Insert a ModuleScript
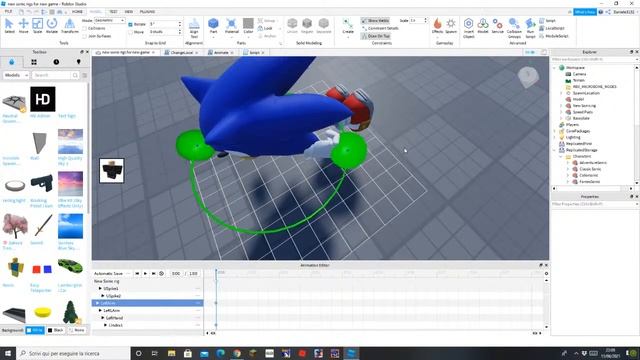This screenshot has width=640, height=360. pos(553,36)
